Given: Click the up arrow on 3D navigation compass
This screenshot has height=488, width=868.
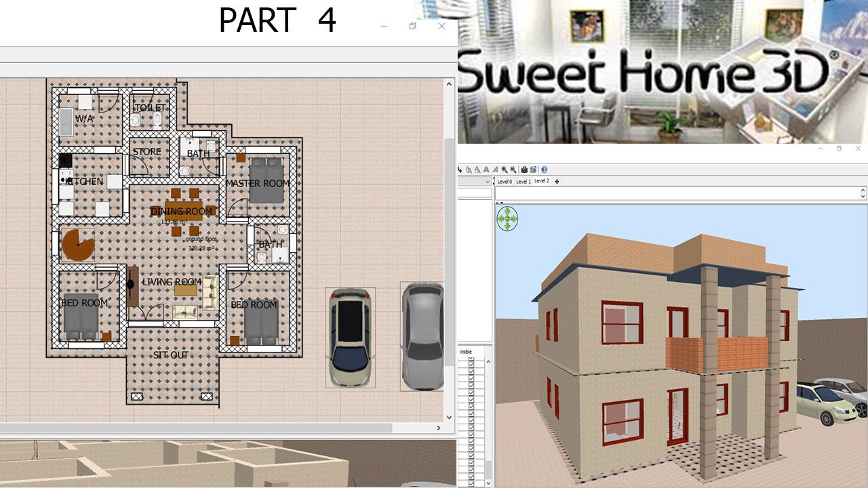Looking at the screenshot, I should tap(507, 211).
